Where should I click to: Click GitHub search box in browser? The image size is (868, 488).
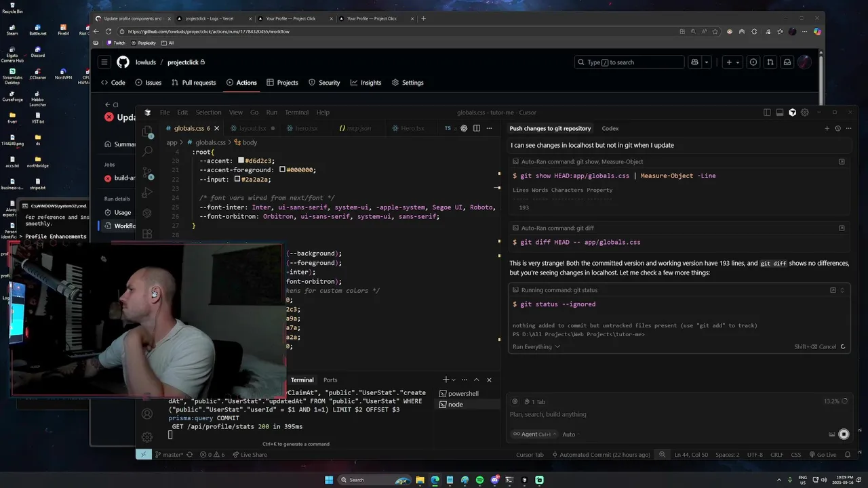pyautogui.click(x=629, y=62)
